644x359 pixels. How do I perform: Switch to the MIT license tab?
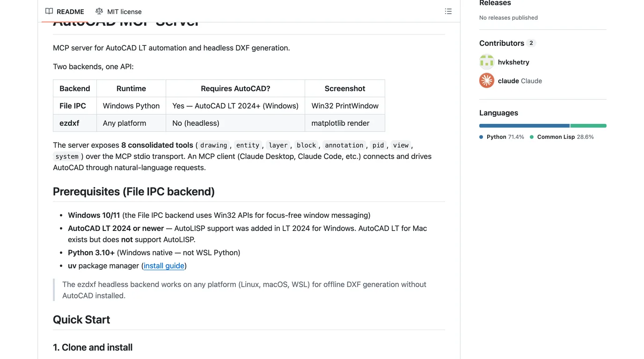tap(118, 11)
